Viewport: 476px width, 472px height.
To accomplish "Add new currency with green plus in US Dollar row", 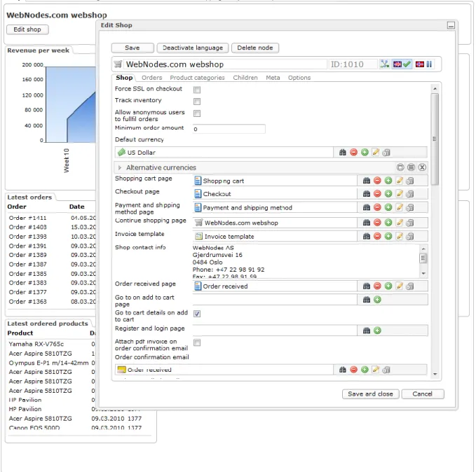I will 365,152.
